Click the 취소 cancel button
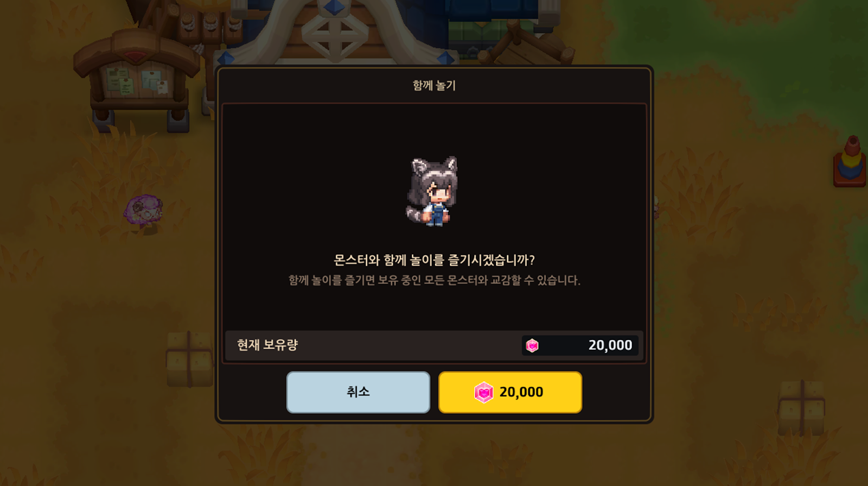Viewport: 868px width, 486px height. point(358,392)
